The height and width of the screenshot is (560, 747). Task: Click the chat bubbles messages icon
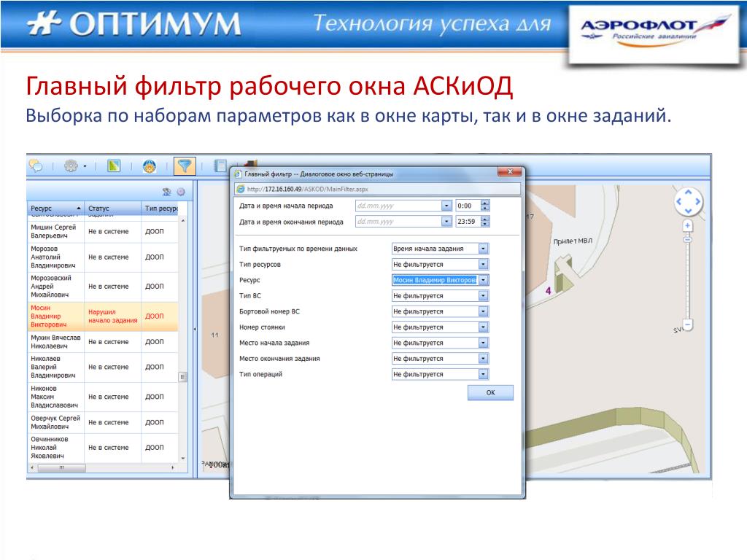36,166
